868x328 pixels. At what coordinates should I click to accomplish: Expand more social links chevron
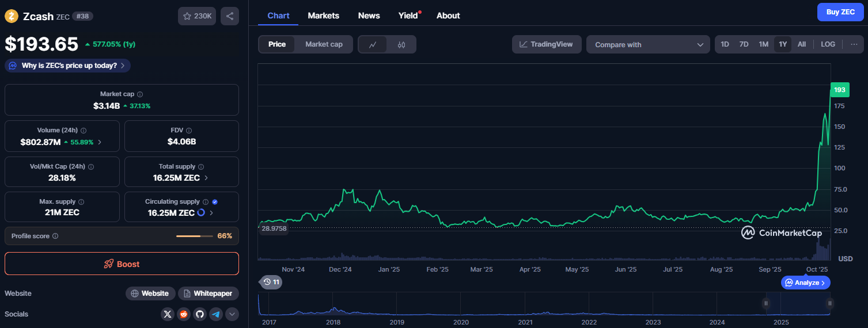(x=232, y=314)
